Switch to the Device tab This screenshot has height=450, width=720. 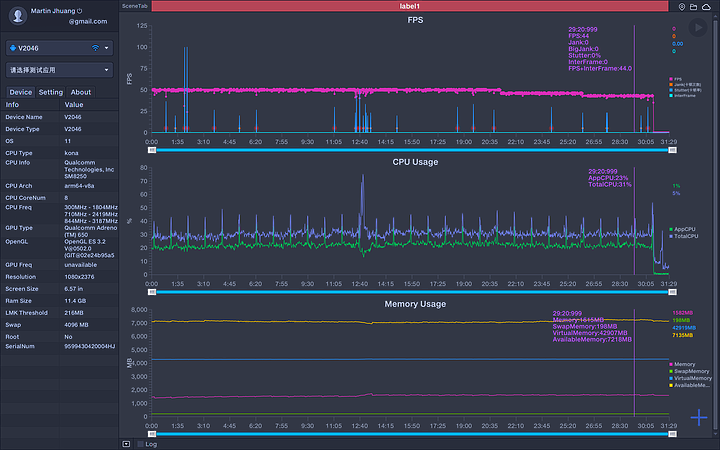pos(21,92)
